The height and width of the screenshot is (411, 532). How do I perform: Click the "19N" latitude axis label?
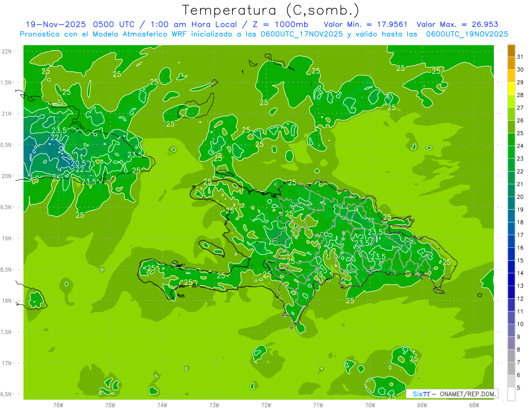coord(7,239)
